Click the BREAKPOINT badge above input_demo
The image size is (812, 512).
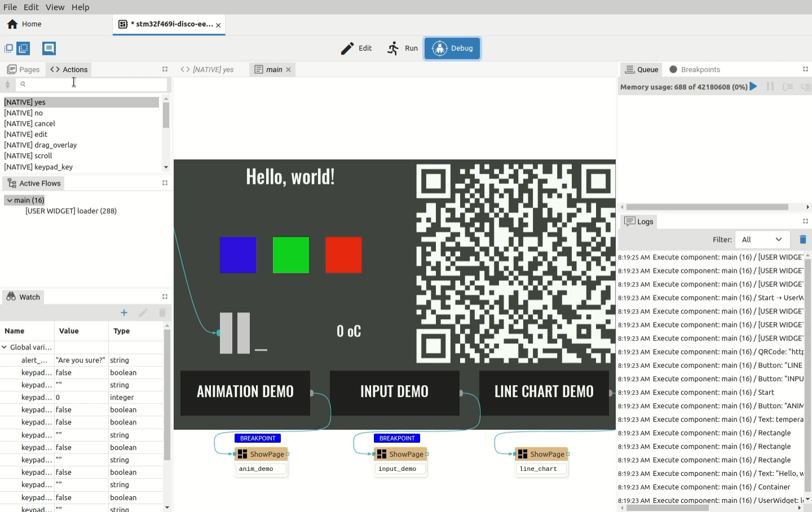pyautogui.click(x=398, y=438)
